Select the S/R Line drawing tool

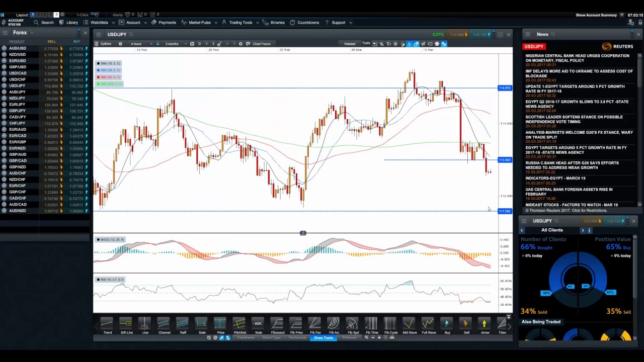point(126,326)
